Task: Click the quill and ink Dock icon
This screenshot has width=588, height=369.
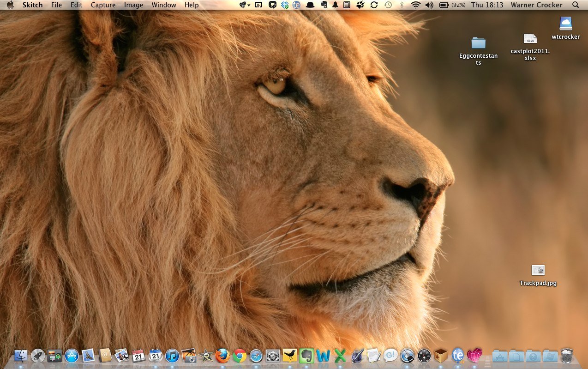Action: (357, 356)
